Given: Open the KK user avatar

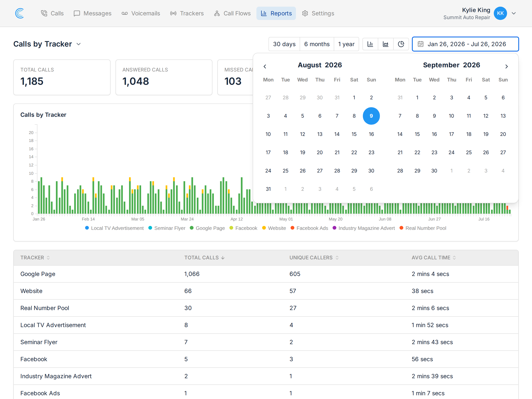Looking at the screenshot, I should click(500, 13).
